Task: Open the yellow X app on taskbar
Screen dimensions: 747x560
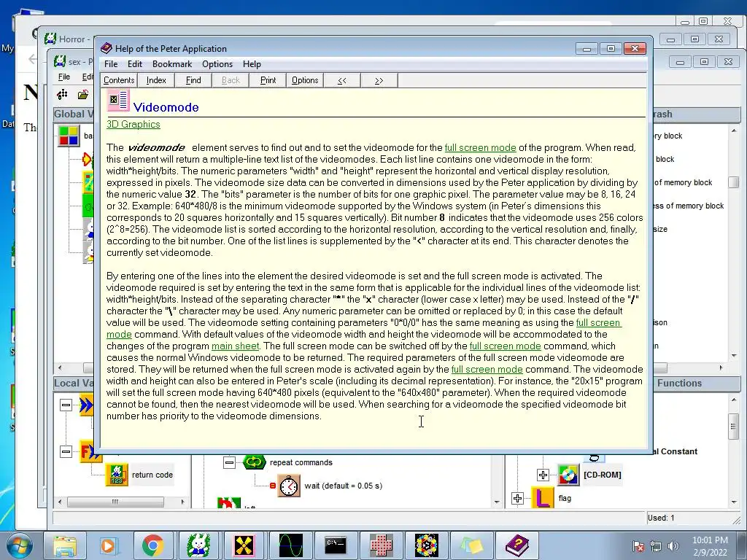Action: pos(244,545)
